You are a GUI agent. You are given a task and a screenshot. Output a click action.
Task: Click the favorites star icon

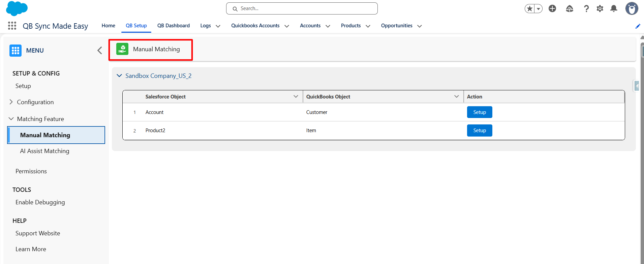[530, 8]
